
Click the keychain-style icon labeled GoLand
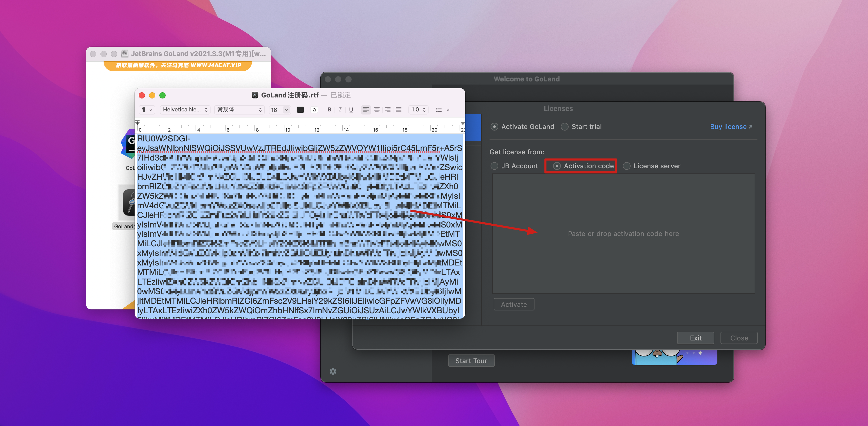click(128, 202)
